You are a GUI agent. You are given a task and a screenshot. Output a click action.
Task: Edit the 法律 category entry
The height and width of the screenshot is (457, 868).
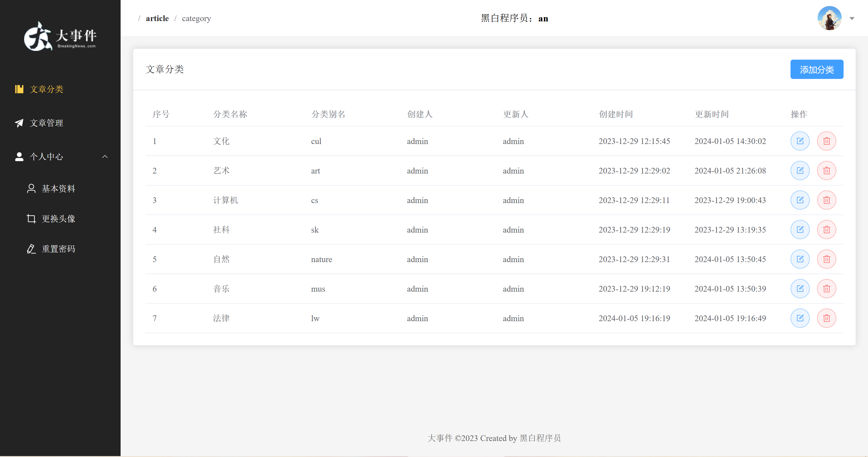click(x=800, y=318)
